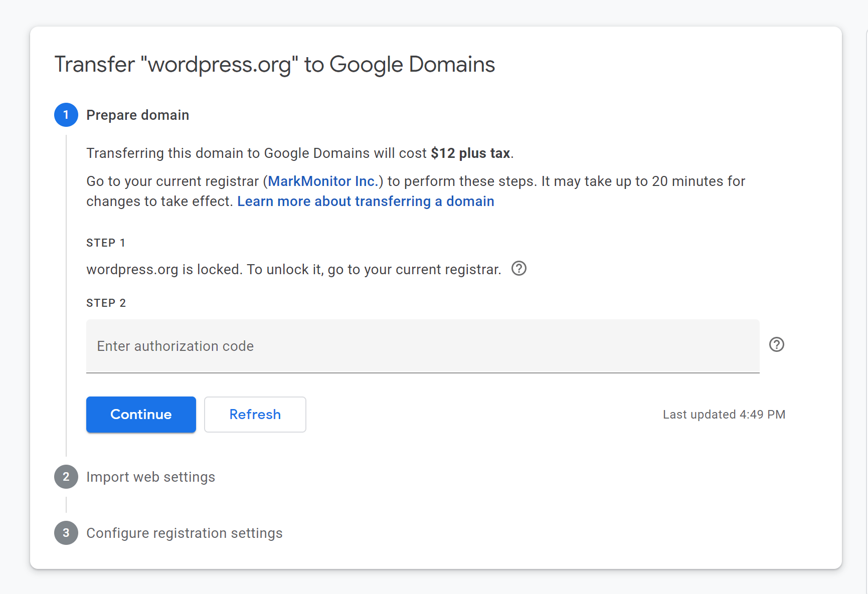Open the MarkMonitor Inc. registrar link
Image resolution: width=868 pixels, height=594 pixels.
(x=323, y=181)
